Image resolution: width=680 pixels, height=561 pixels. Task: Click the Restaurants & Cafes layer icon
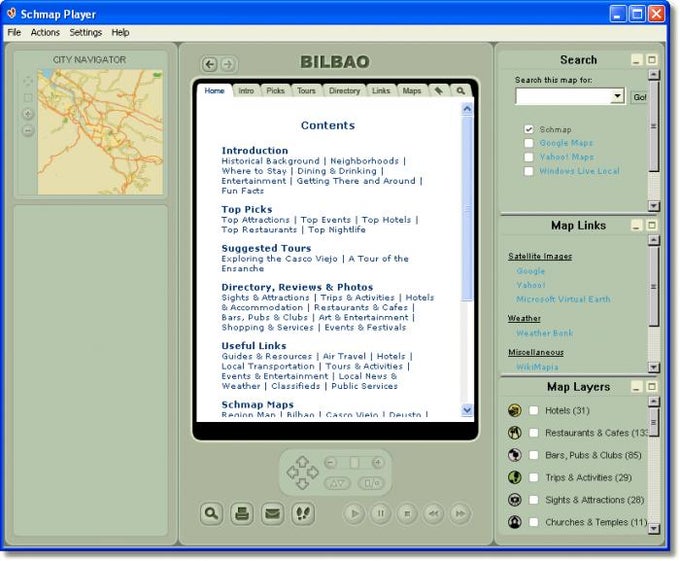[x=514, y=433]
